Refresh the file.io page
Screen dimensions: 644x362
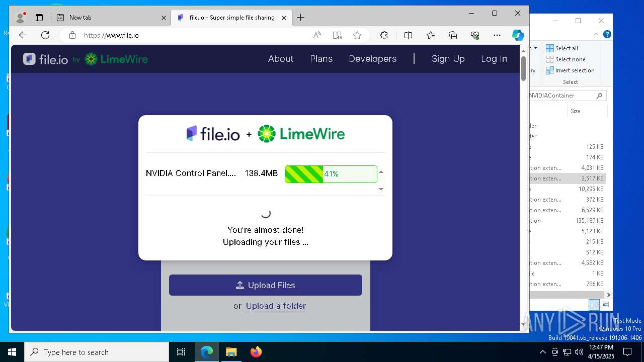(45, 35)
